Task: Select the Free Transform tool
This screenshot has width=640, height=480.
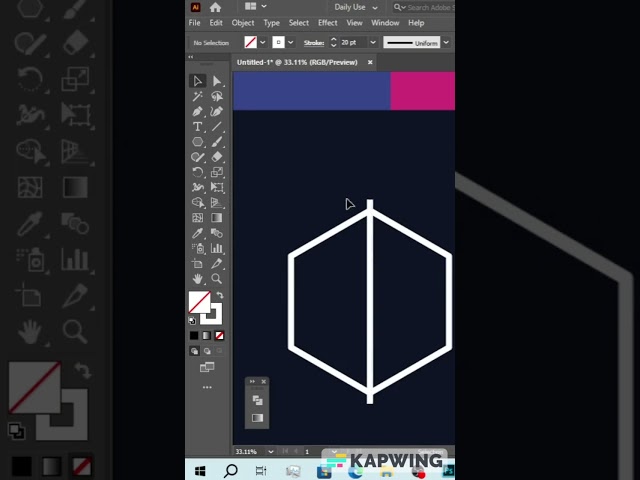Action: (217, 187)
